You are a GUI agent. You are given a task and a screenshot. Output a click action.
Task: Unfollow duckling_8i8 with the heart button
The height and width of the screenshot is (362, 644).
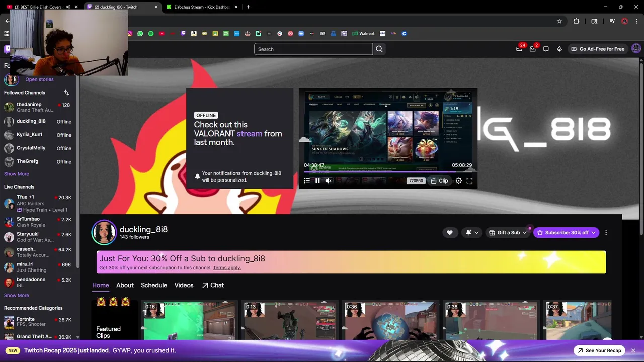[450, 233]
